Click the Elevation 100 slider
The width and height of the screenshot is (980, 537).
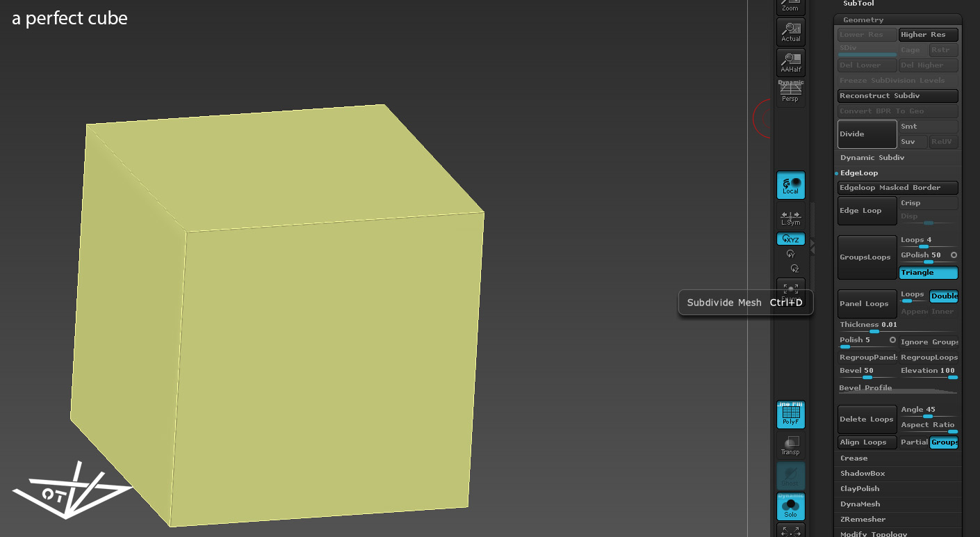[x=929, y=373]
